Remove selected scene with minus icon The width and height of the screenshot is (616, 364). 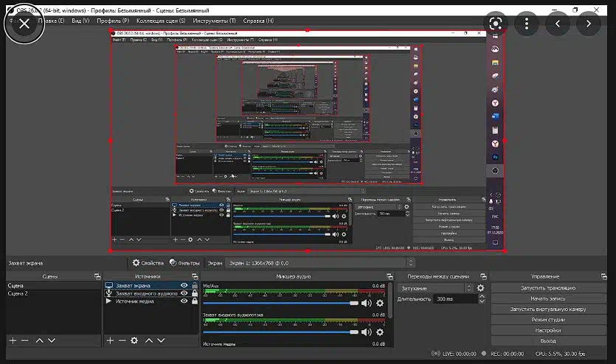(x=25, y=340)
